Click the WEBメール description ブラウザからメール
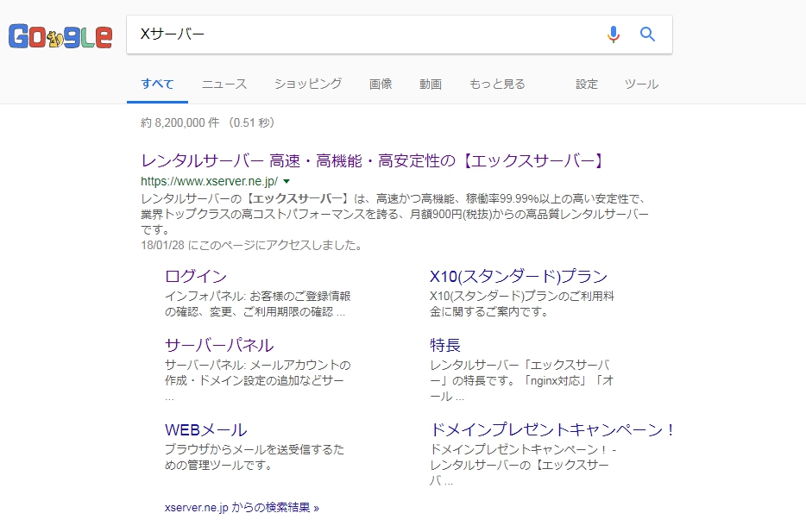Image resolution: width=806 pixels, height=532 pixels. pyautogui.click(x=255, y=457)
